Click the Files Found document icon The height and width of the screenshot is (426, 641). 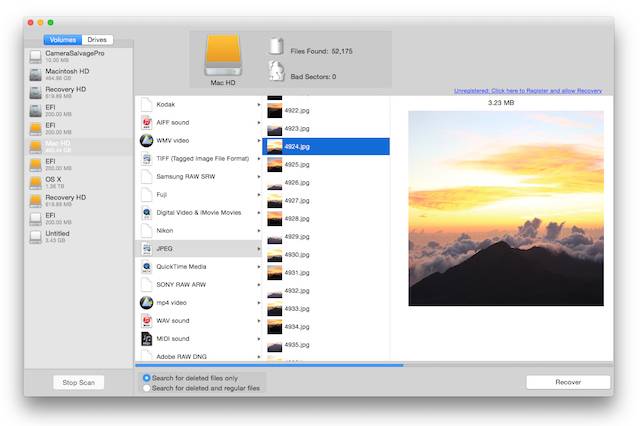pyautogui.click(x=276, y=47)
